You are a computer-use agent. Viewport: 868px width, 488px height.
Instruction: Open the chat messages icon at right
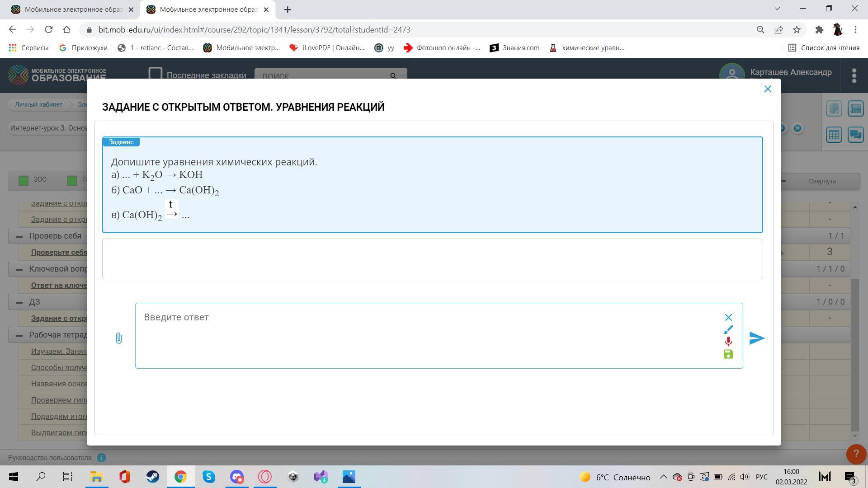click(855, 135)
